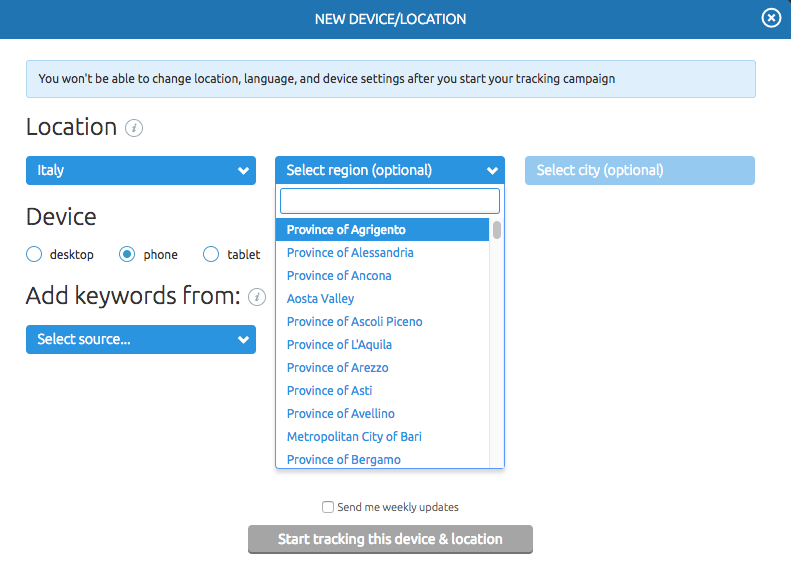
Task: Open the Select city dropdown
Action: tap(640, 170)
